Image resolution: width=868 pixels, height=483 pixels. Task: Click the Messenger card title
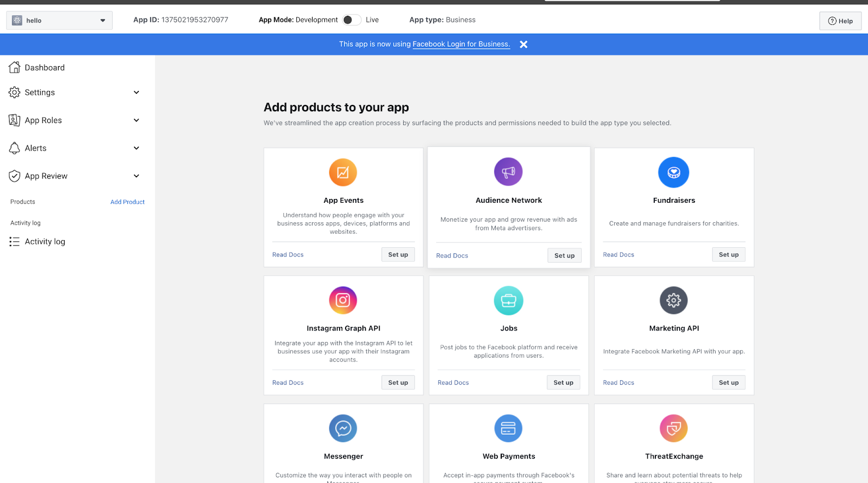pyautogui.click(x=343, y=456)
